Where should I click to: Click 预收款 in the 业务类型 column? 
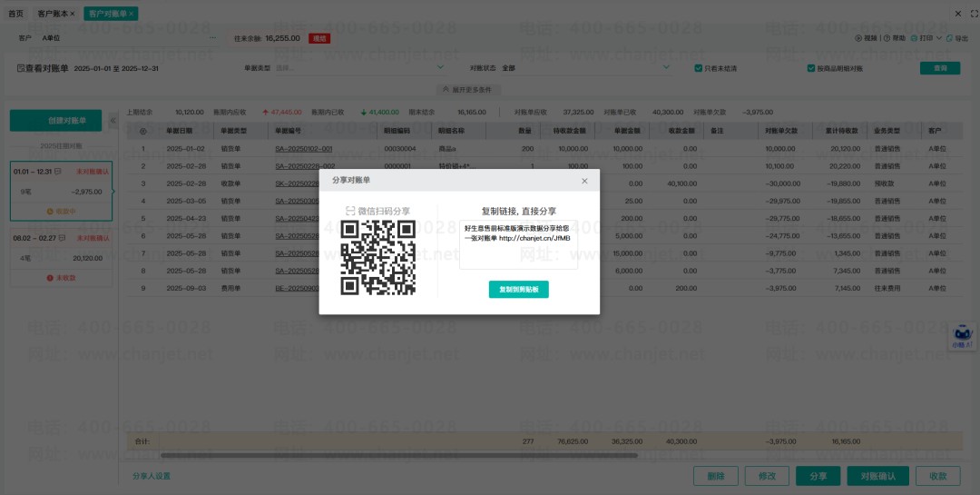(x=886, y=184)
